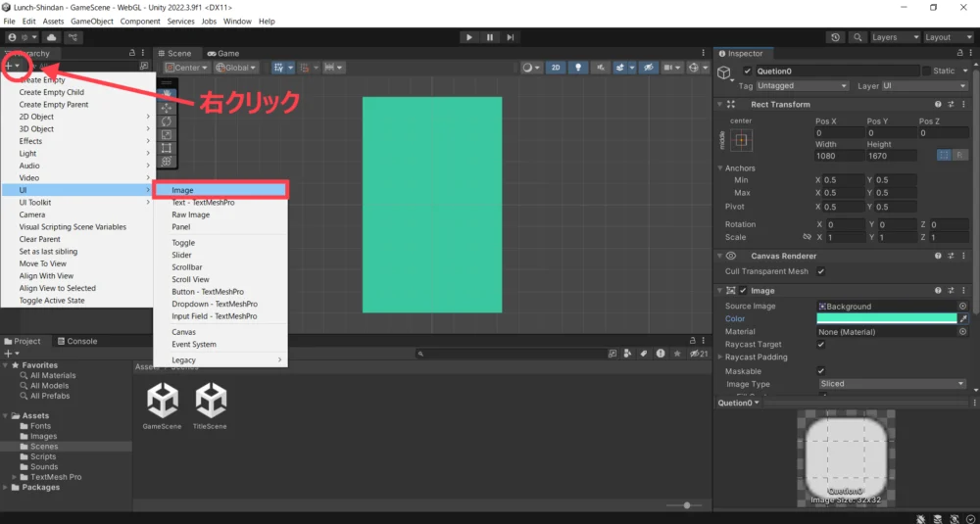The width and height of the screenshot is (980, 524).
Task: Toggle scene lighting with the lightbulb icon
Action: pos(578,68)
